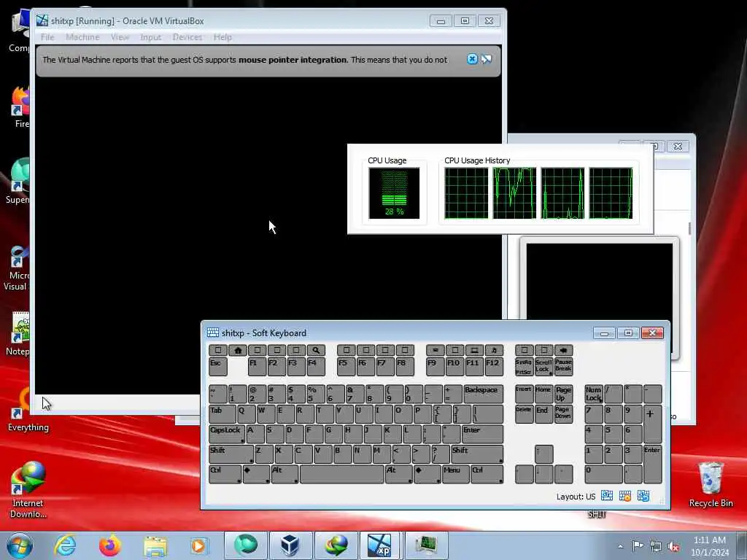Viewport: 747px width, 560px height.
Task: Click the Esc key on Soft Keyboard
Action: (217, 367)
